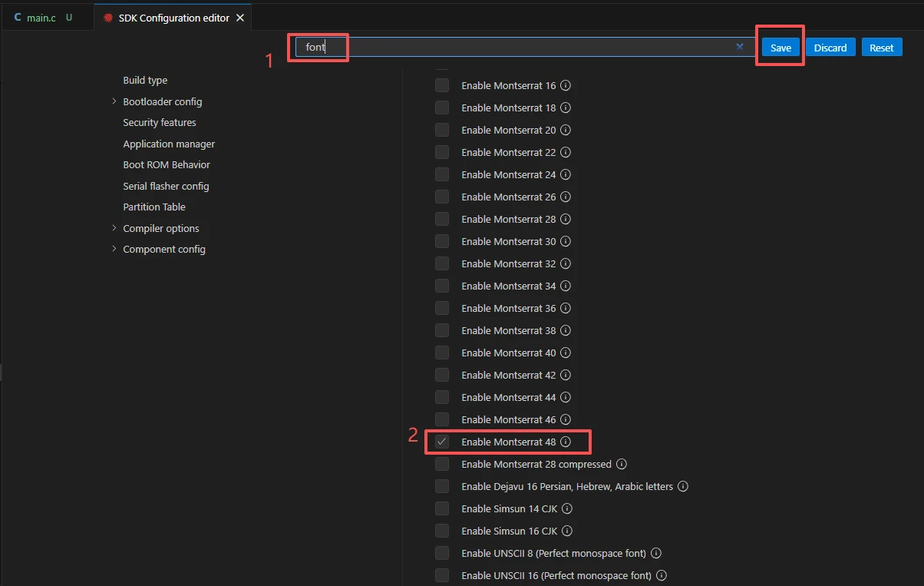This screenshot has height=586, width=924.
Task: Click info icon next to Montserrat 16
Action: coord(566,86)
